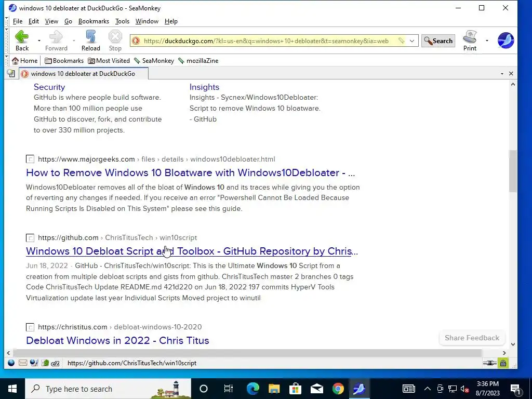Image resolution: width=532 pixels, height=399 pixels.
Task: Click the new tab icon left of tab
Action: point(11,73)
